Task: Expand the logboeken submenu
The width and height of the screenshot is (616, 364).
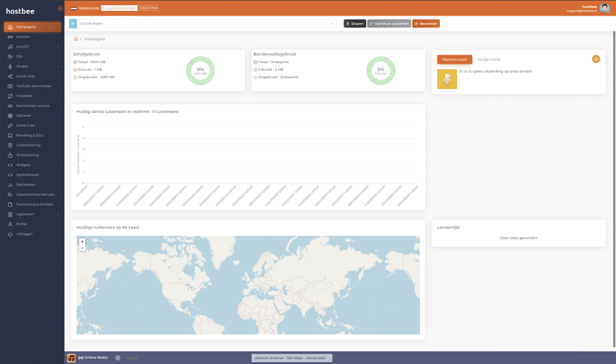Action: click(x=58, y=214)
